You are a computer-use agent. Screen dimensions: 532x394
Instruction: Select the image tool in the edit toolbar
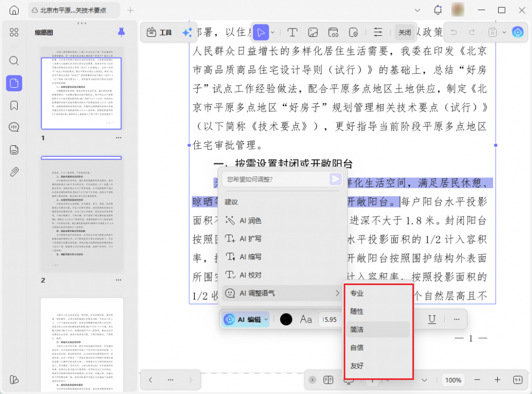click(x=313, y=32)
